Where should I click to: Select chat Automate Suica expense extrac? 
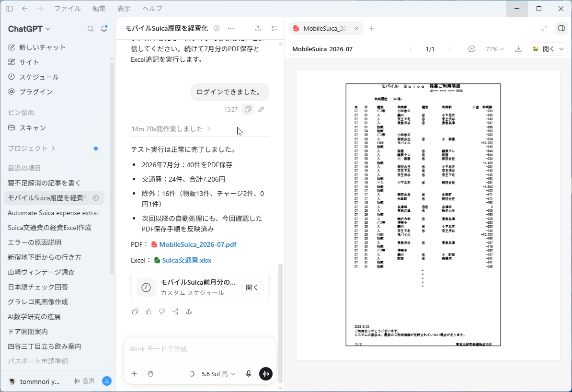54,213
